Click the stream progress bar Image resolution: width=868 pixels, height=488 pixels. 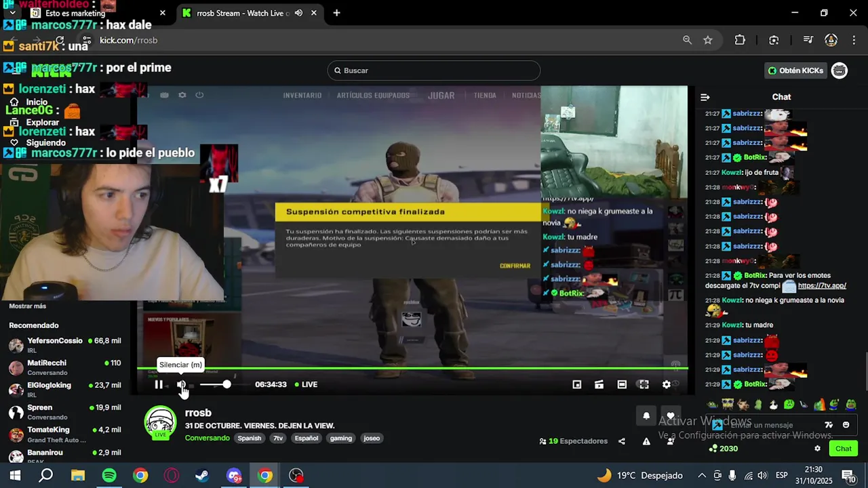click(412, 369)
